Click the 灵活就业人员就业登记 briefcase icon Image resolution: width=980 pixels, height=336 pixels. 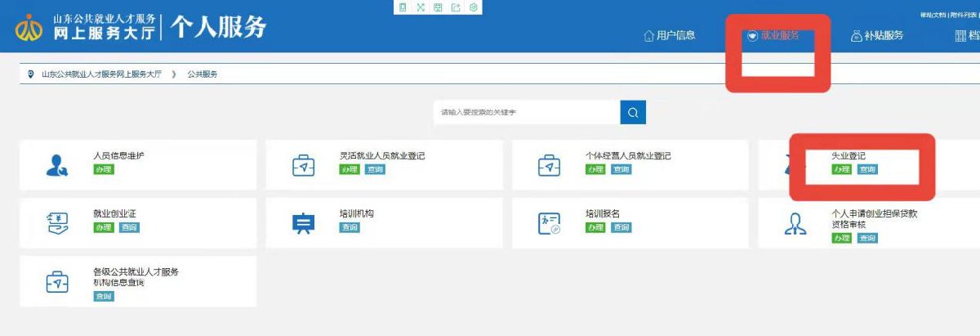(303, 165)
